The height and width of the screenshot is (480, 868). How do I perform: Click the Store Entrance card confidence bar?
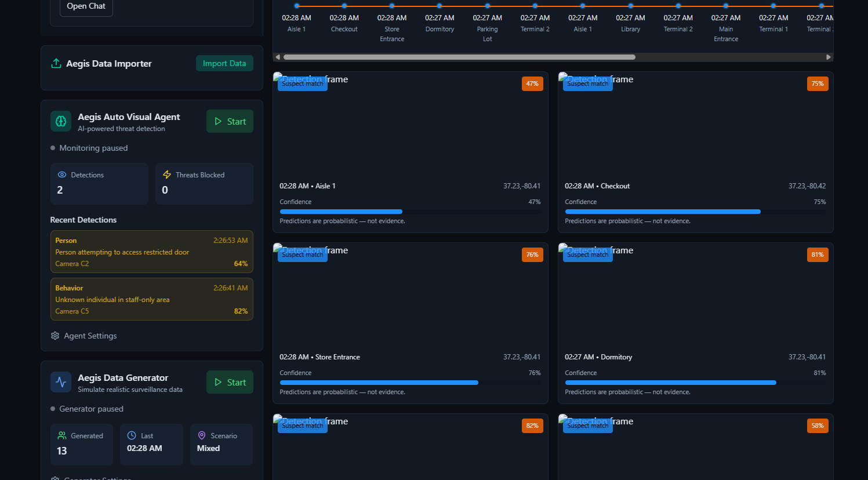coord(410,383)
